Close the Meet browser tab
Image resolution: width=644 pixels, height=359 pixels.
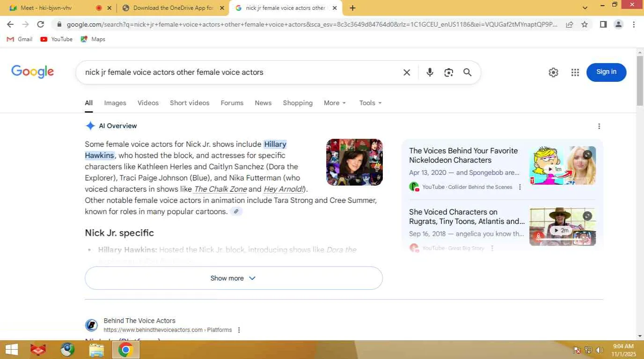(110, 8)
